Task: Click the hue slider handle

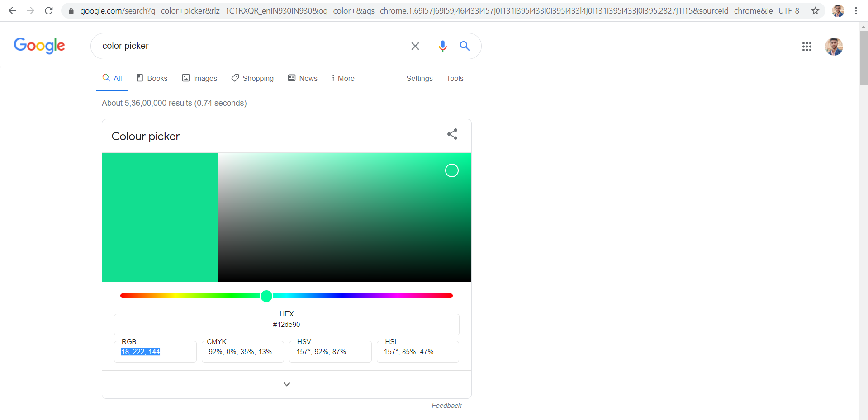Action: [x=266, y=296]
